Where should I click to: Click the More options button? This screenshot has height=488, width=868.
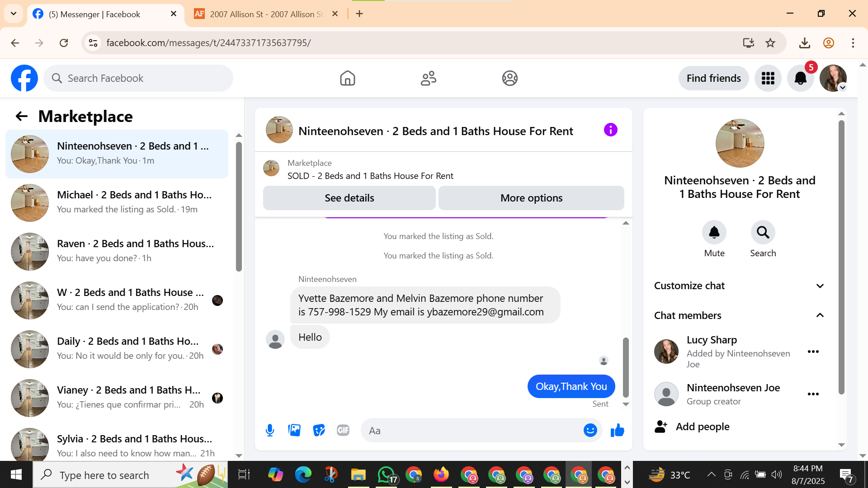pyautogui.click(x=531, y=198)
